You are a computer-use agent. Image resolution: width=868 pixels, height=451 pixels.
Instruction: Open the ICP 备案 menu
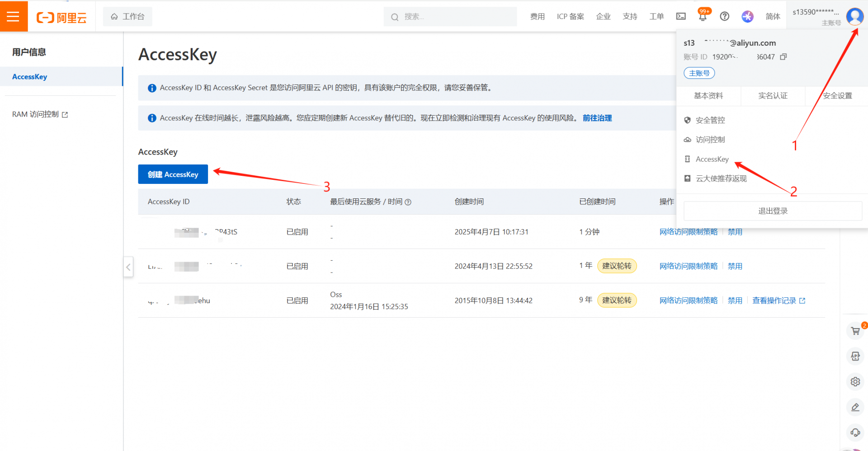(x=571, y=17)
